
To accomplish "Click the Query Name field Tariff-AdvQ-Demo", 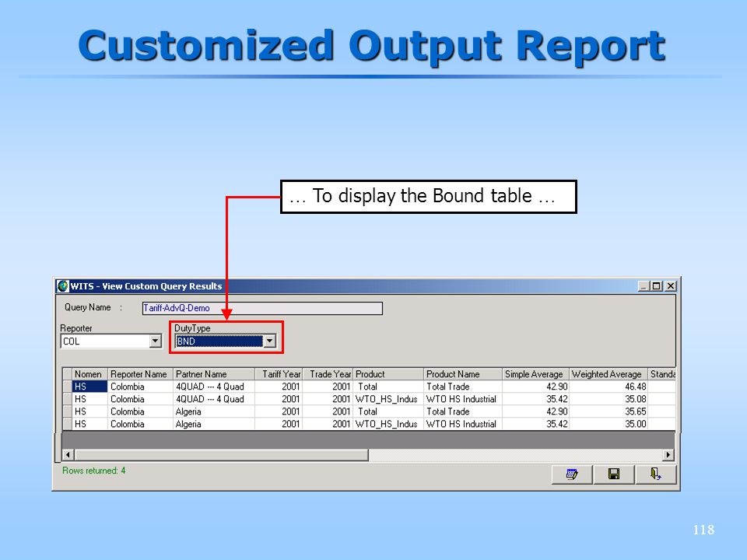I will (262, 308).
